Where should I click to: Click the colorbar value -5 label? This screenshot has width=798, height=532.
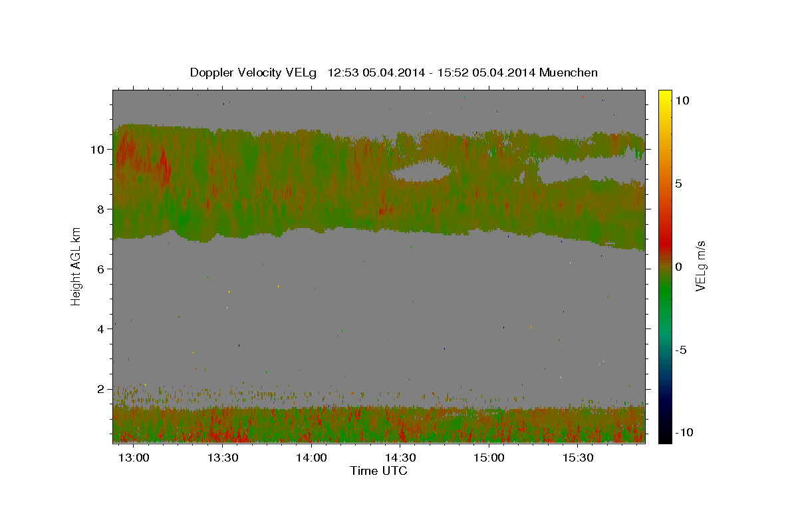coord(680,350)
